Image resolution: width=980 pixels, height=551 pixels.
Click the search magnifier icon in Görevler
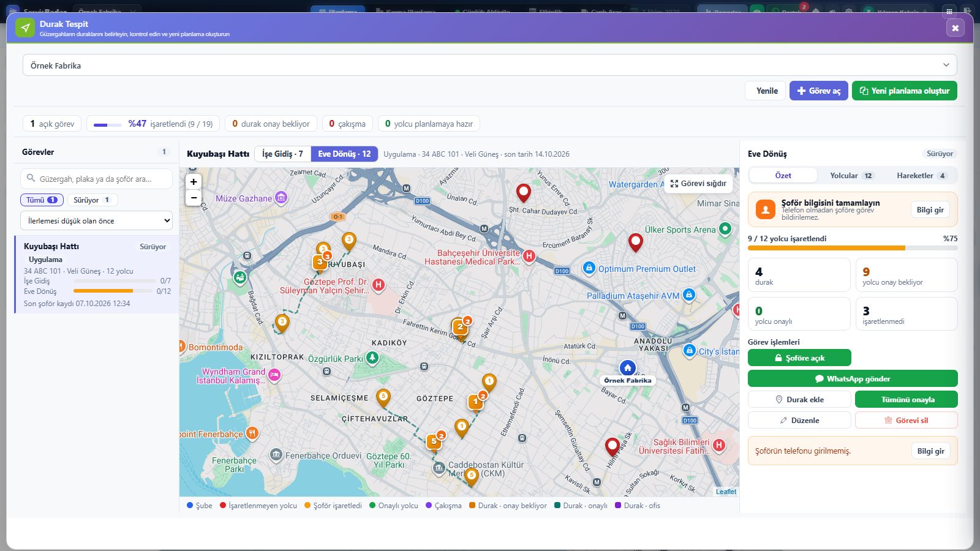[x=31, y=178]
